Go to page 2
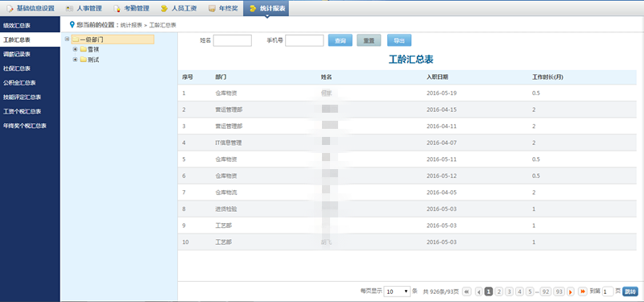 [x=499, y=292]
